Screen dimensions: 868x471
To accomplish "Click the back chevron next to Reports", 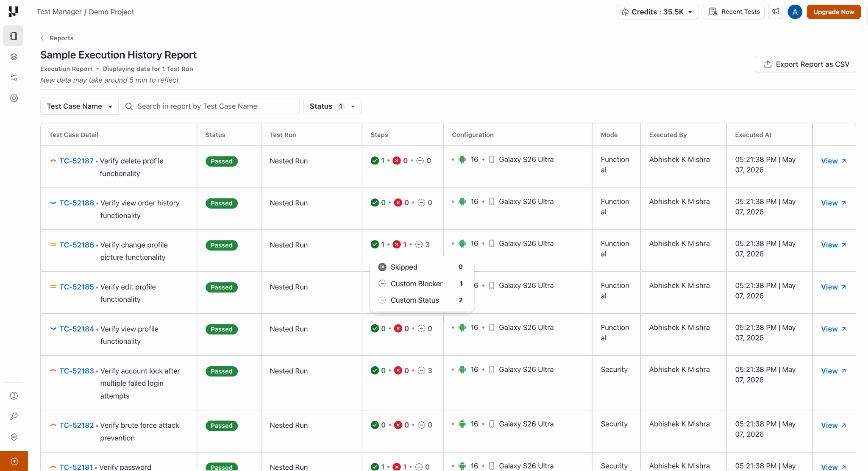I will [x=42, y=38].
